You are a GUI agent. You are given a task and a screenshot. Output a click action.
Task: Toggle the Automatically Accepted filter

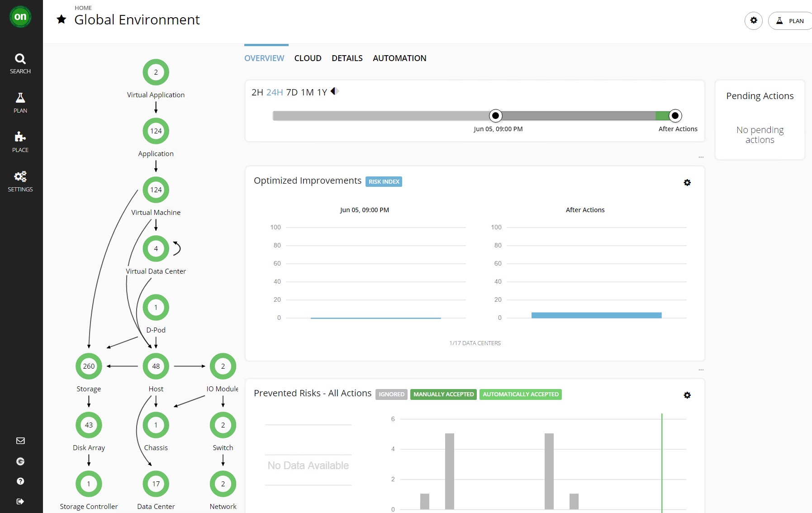520,394
